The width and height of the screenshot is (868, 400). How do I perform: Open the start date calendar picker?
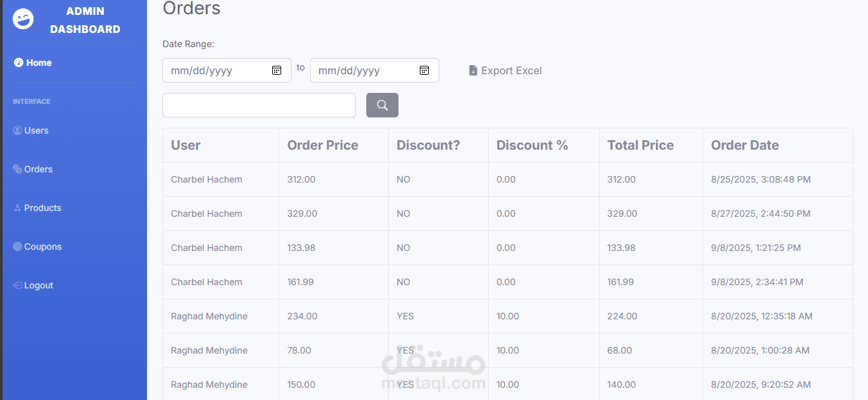pyautogui.click(x=277, y=70)
